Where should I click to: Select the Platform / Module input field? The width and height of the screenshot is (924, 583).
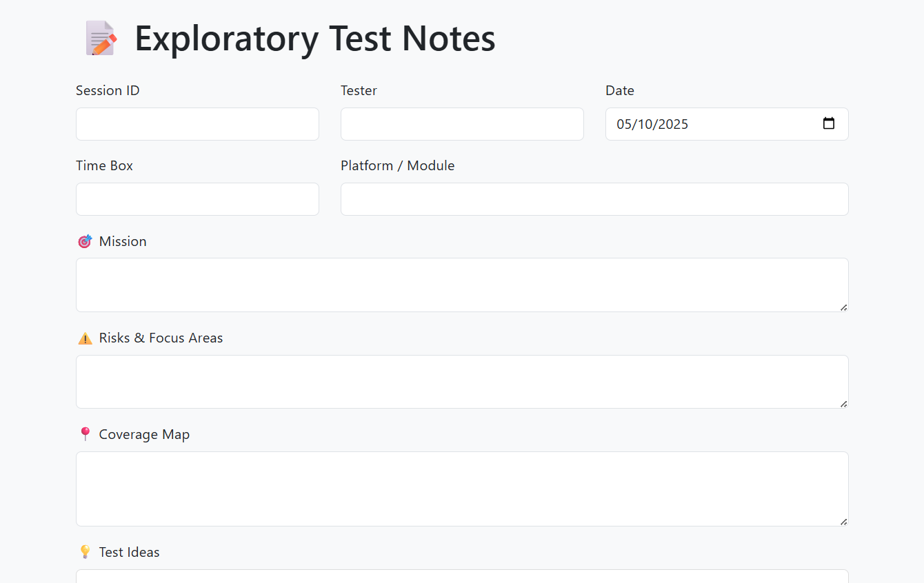click(x=594, y=198)
